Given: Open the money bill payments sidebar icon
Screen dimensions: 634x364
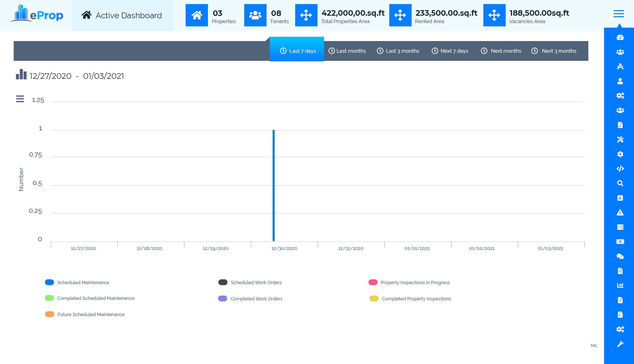Looking at the screenshot, I should (620, 242).
